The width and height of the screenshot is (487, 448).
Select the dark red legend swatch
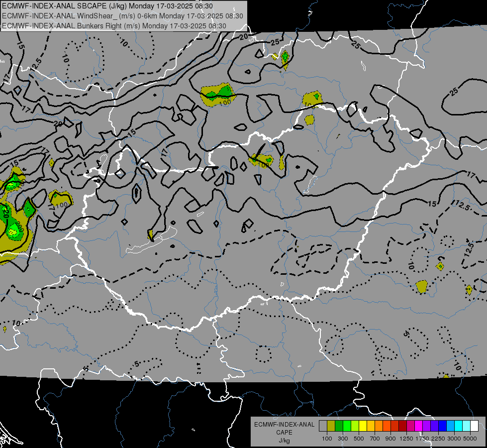click(403, 426)
